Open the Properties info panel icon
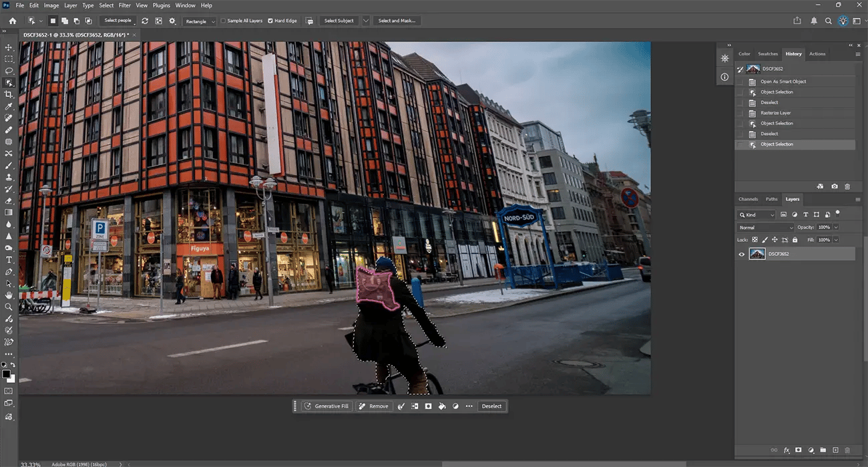The height and width of the screenshot is (467, 868). pyautogui.click(x=724, y=77)
